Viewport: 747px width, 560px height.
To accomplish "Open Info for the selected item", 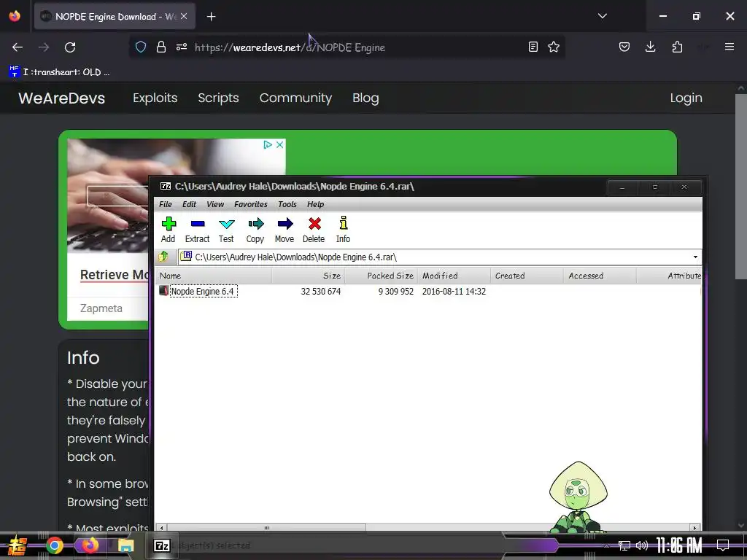I will click(x=343, y=230).
